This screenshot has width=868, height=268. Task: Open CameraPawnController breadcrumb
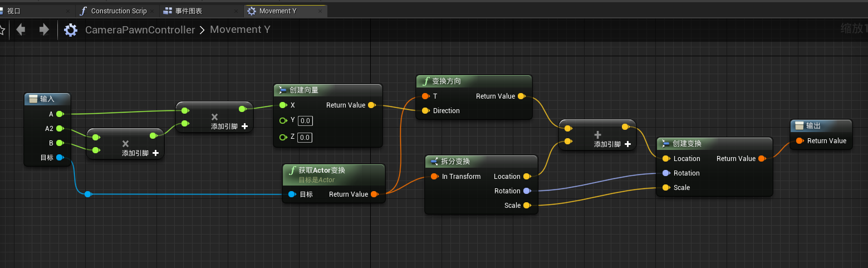click(140, 30)
